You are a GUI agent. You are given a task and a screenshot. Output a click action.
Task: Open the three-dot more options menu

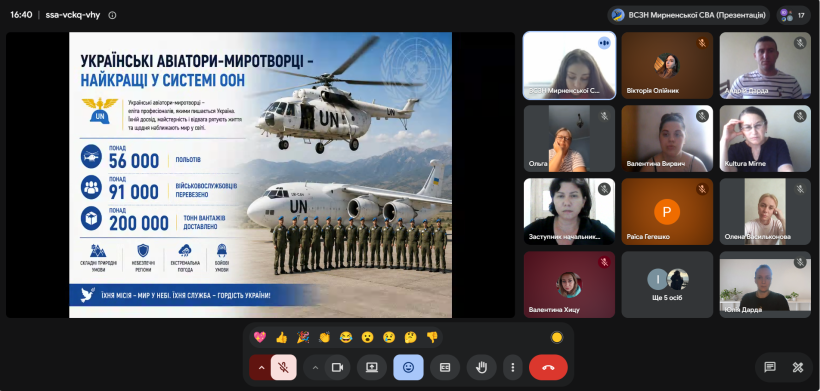tap(513, 367)
